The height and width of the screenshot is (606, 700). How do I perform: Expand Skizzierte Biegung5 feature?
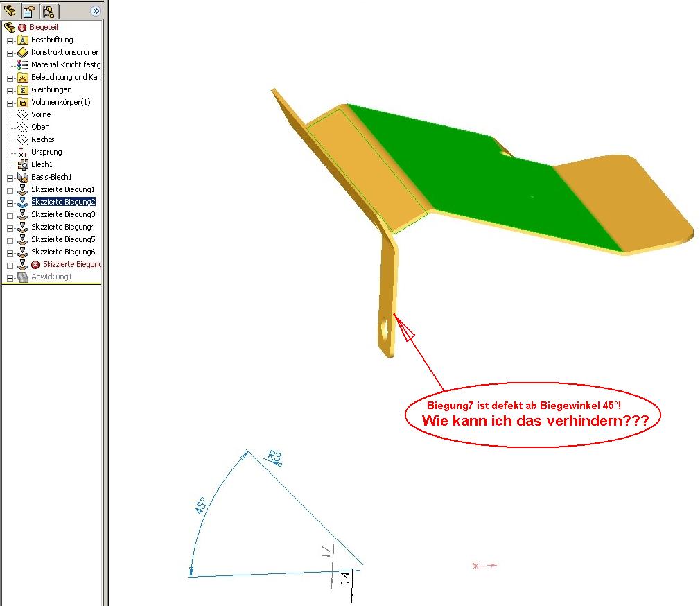(x=10, y=241)
